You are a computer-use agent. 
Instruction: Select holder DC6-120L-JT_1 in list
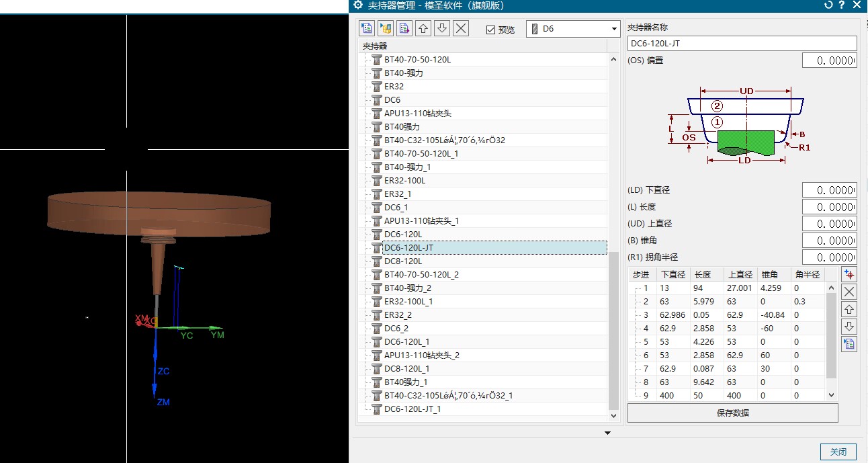click(413, 409)
